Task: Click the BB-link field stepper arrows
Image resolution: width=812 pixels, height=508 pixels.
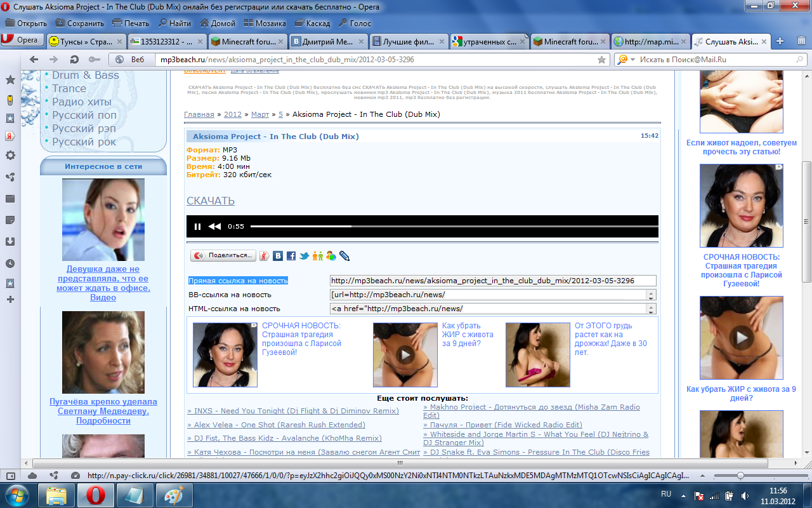Action: (x=651, y=295)
